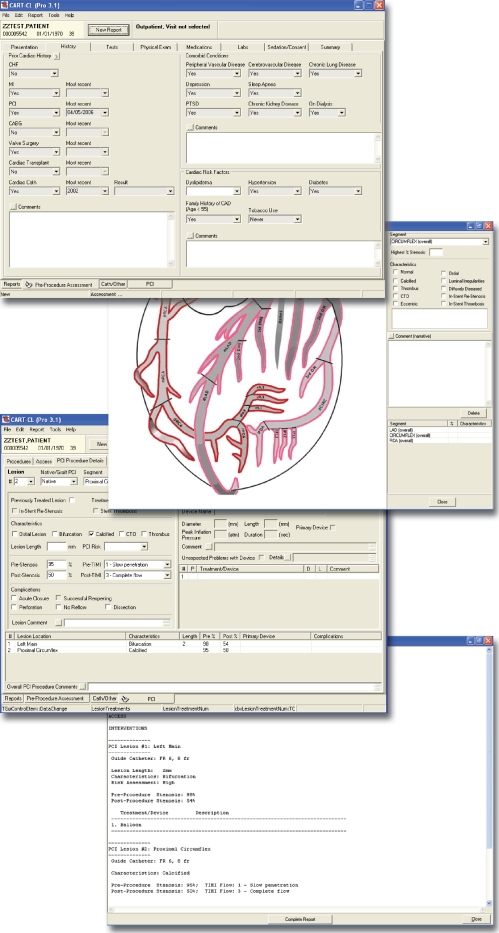Click the report window vertical scrollbar
The height and width of the screenshot is (933, 499).
[x=489, y=777]
